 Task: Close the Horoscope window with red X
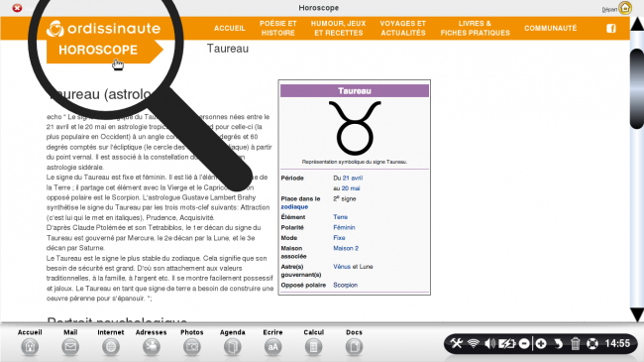point(17,8)
